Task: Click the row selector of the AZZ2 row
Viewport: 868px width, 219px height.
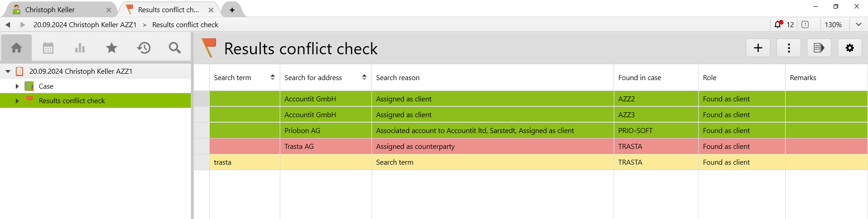Action: [202, 99]
